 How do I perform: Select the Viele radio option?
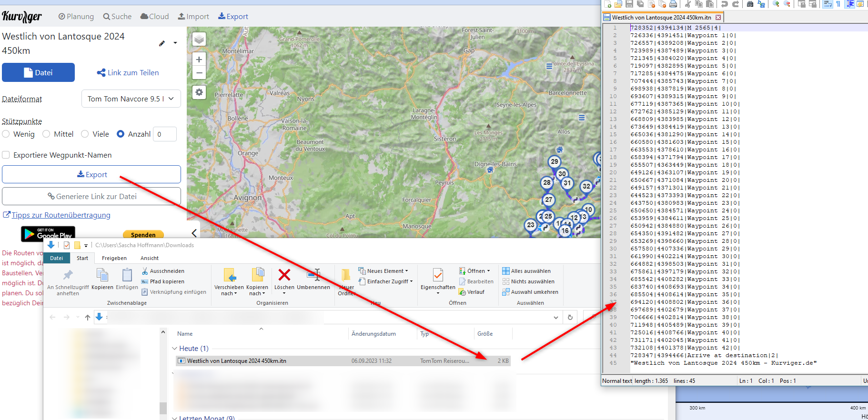coord(85,134)
